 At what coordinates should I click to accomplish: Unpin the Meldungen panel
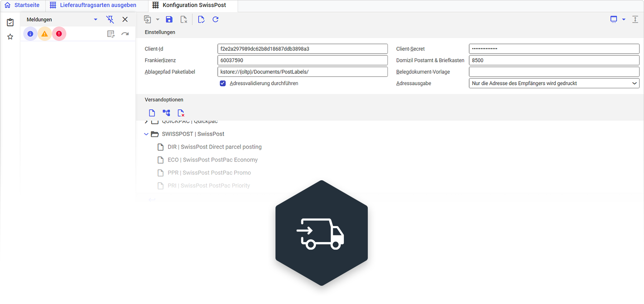tap(110, 20)
